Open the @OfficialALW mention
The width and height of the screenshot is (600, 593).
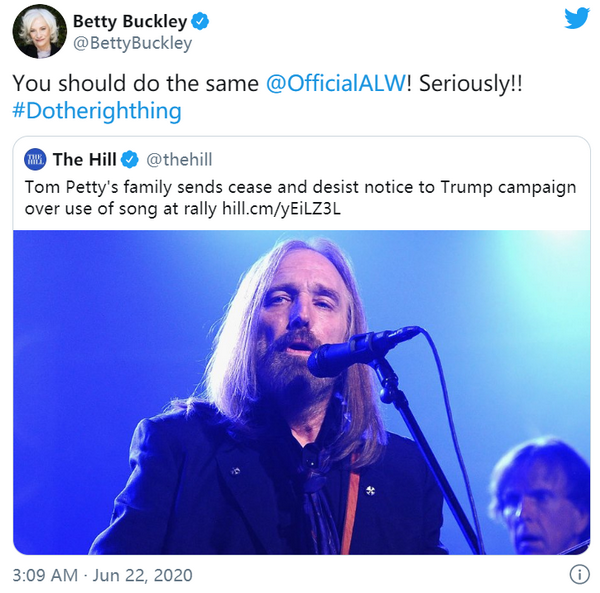pyautogui.click(x=334, y=84)
